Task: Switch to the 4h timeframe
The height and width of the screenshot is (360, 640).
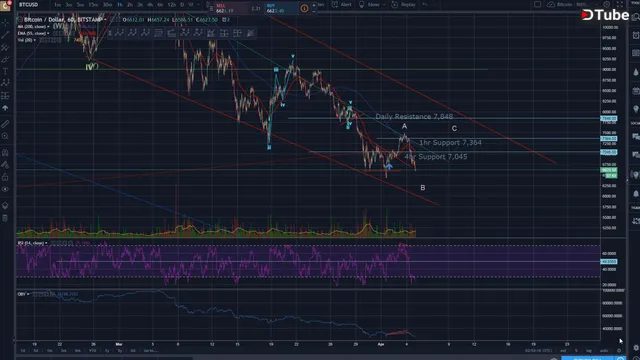Action: coord(150,4)
